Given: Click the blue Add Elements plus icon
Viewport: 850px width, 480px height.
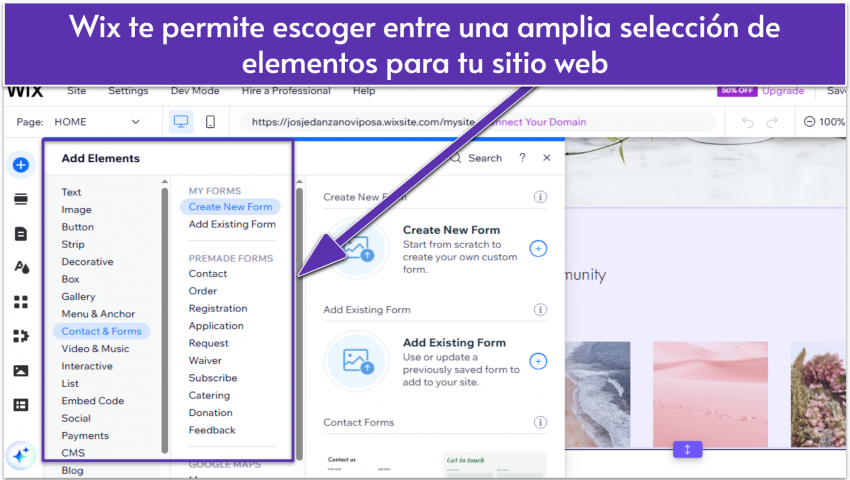Looking at the screenshot, I should coord(21,165).
